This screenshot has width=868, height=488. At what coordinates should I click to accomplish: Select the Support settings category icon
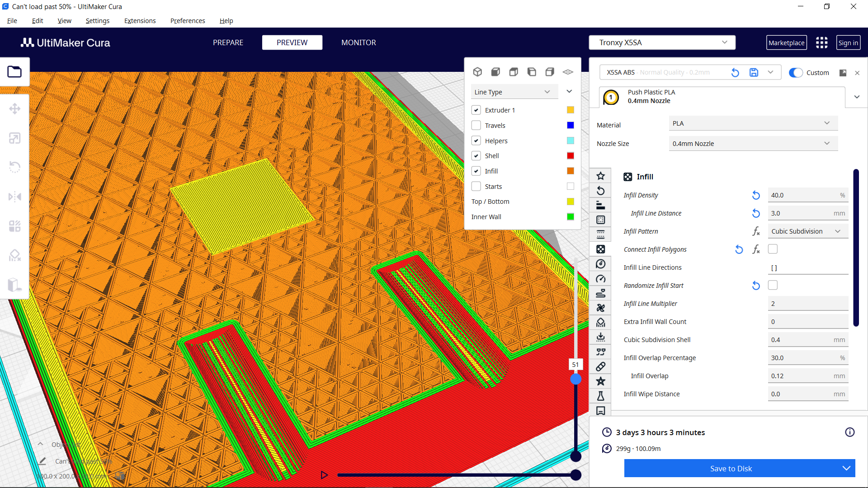[x=601, y=322]
